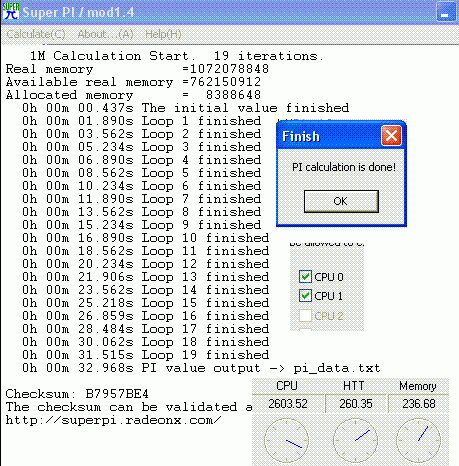Click the Memory column header label
459x466 pixels.
coord(418,386)
